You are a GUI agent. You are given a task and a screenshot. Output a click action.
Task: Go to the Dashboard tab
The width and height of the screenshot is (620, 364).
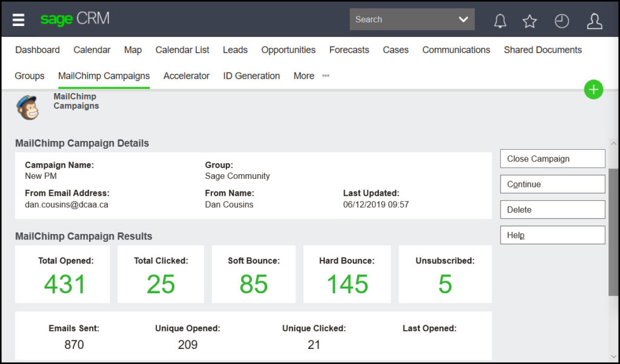(x=38, y=50)
